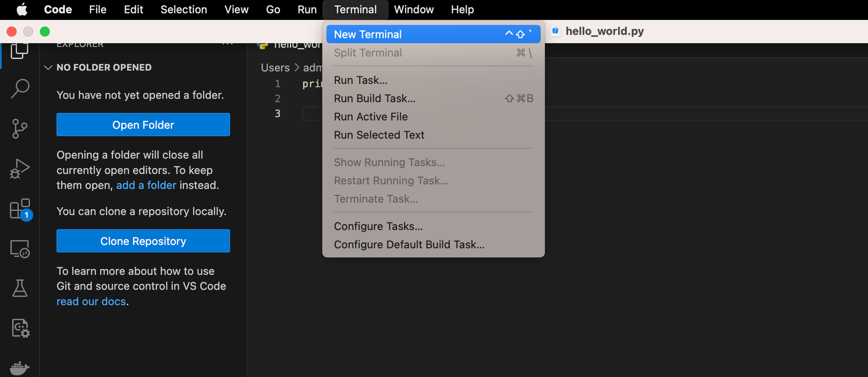Open the Search view in activity bar
Viewport: 868px width, 377px height.
tap(20, 89)
